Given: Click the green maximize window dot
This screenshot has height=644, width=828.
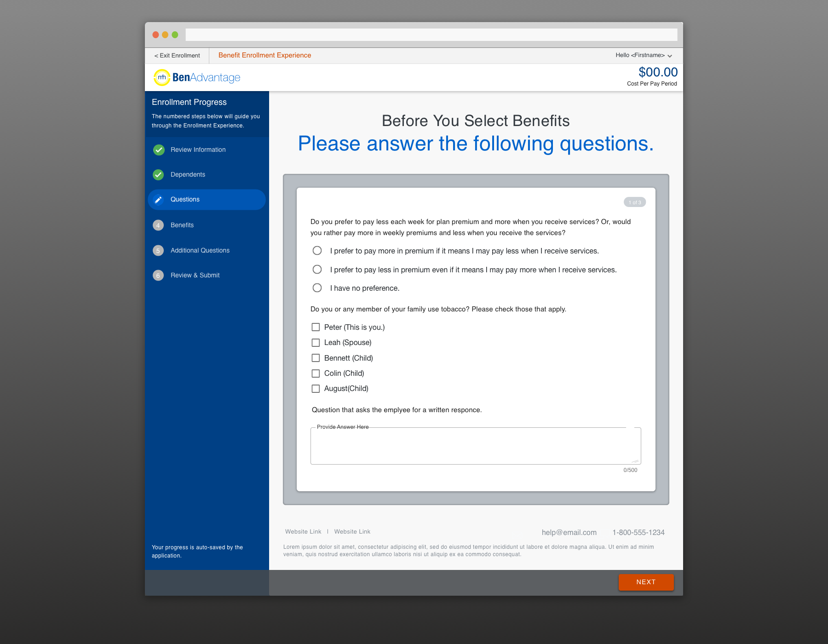Looking at the screenshot, I should tap(175, 35).
